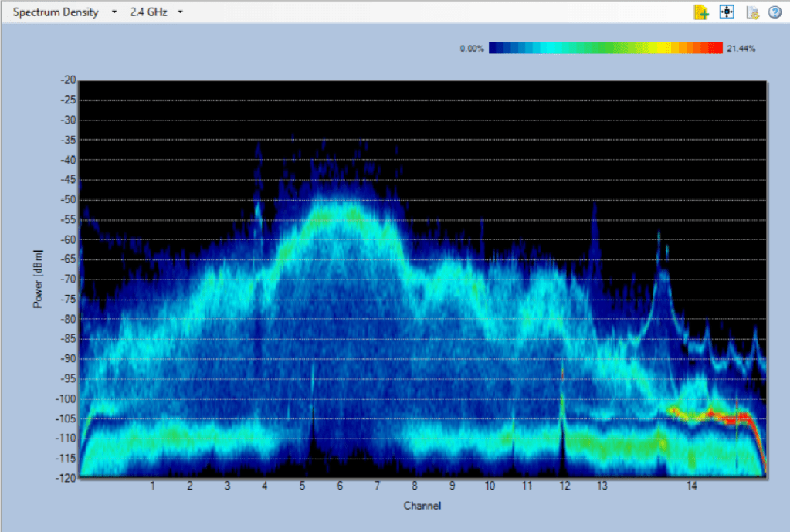Pick channel 11 label on the x-axis

point(527,486)
